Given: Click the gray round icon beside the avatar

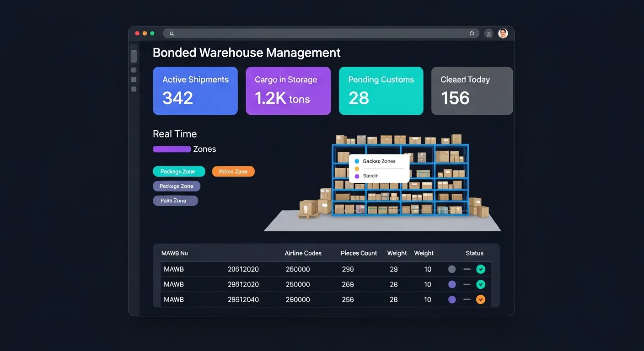Looking at the screenshot, I should pos(488,33).
